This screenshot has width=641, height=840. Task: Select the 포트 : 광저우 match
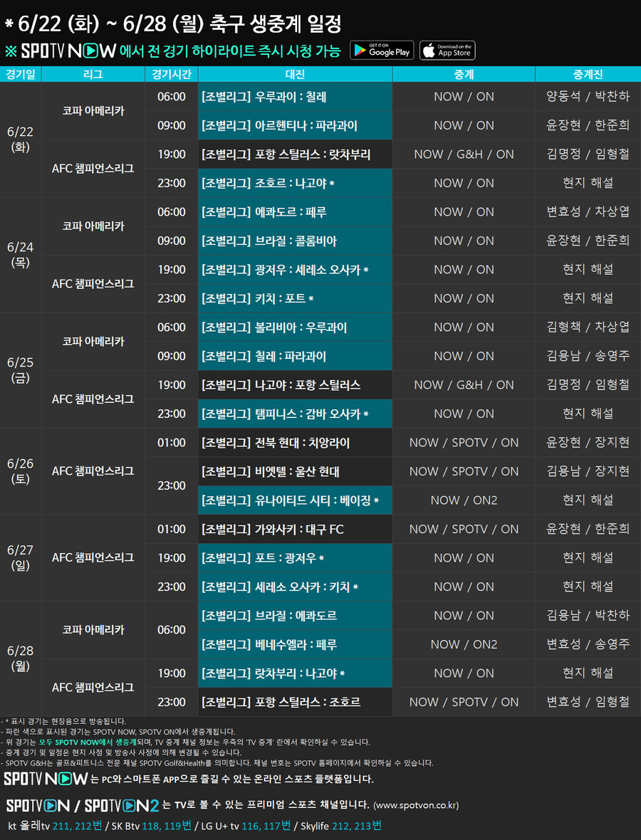pos(295,558)
